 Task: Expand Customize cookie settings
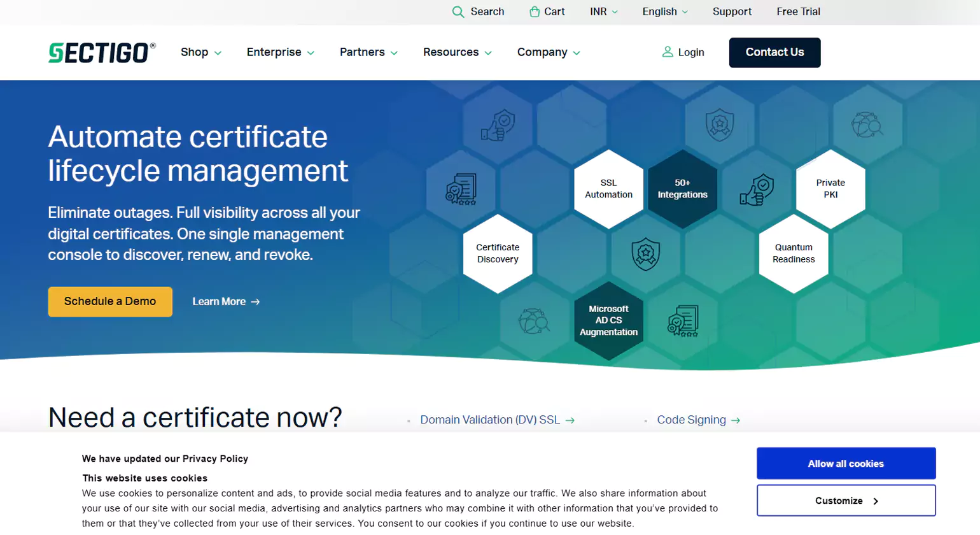pos(846,501)
